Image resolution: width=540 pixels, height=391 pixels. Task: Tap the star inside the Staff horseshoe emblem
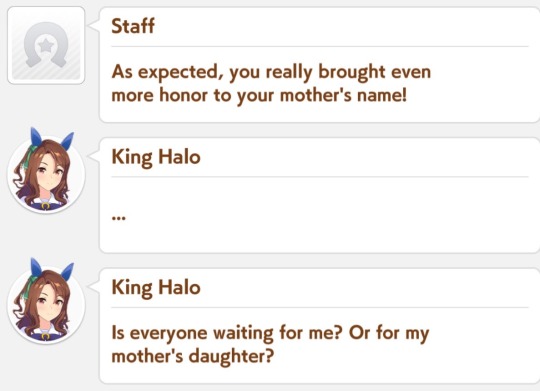[x=46, y=45]
